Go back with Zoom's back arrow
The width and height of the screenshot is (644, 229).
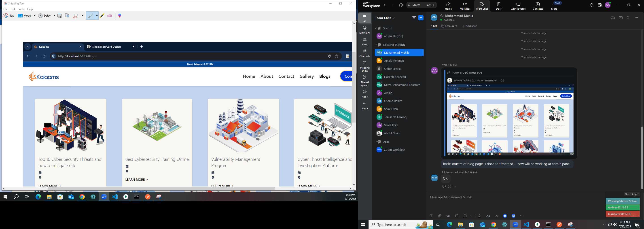pos(385,5)
